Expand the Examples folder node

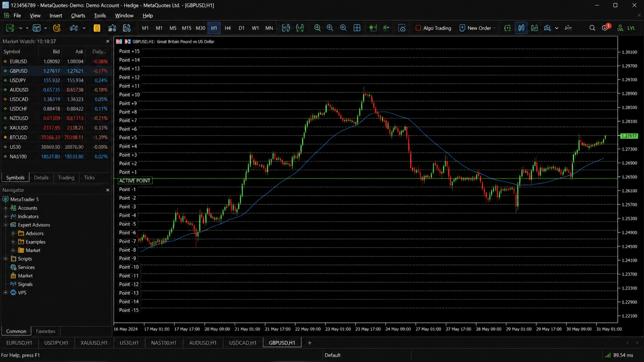click(x=13, y=242)
